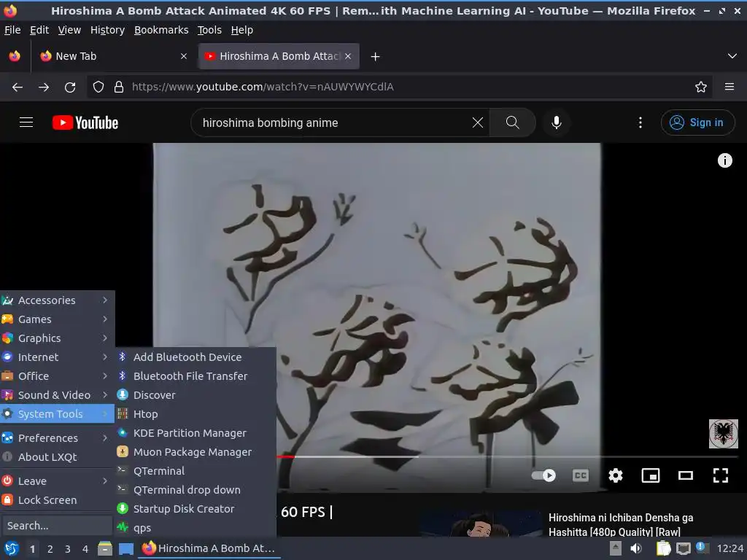
Task: Go back in Firefox
Action: click(x=18, y=87)
